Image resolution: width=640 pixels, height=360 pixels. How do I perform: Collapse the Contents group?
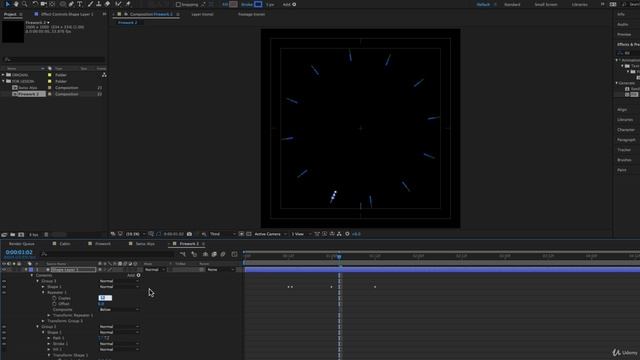[32, 276]
